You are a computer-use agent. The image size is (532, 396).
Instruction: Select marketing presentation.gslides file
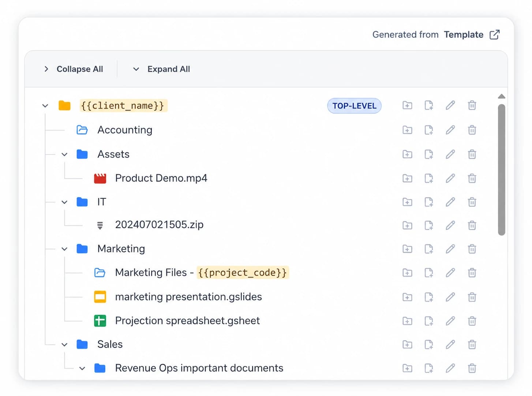pos(188,297)
